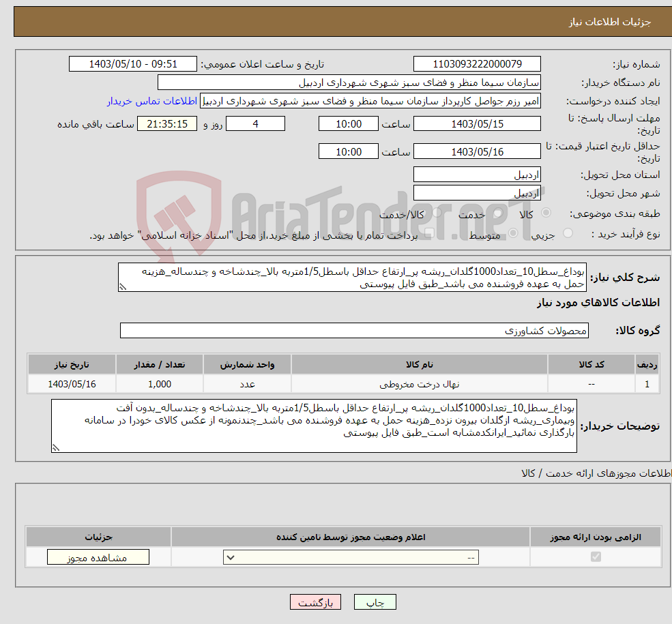Select the کالا radio button
The image size is (672, 624).
click(546, 212)
